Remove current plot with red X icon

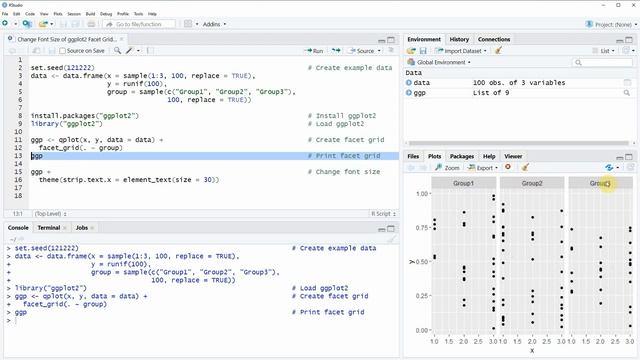(x=508, y=167)
